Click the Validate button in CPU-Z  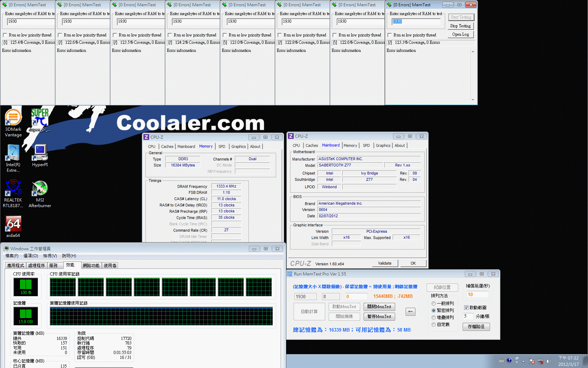(385, 263)
